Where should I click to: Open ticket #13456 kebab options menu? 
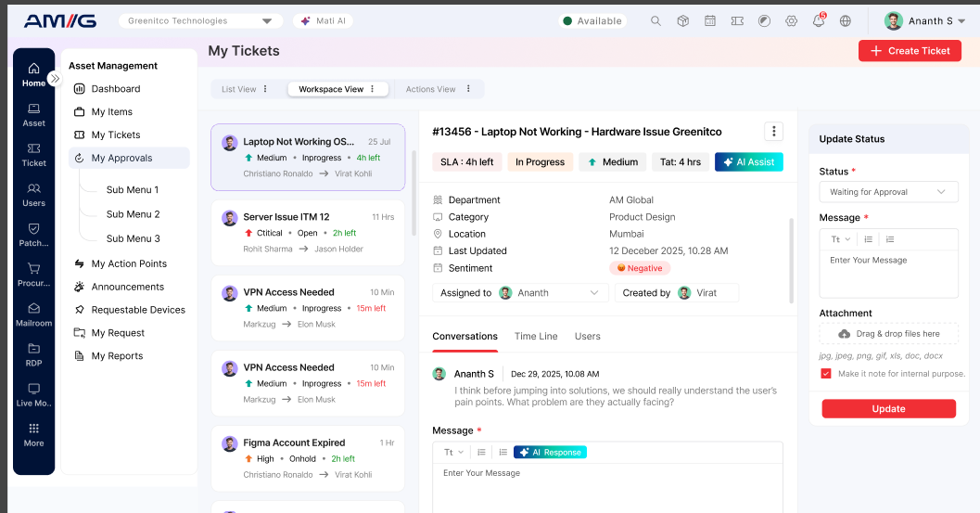(774, 132)
